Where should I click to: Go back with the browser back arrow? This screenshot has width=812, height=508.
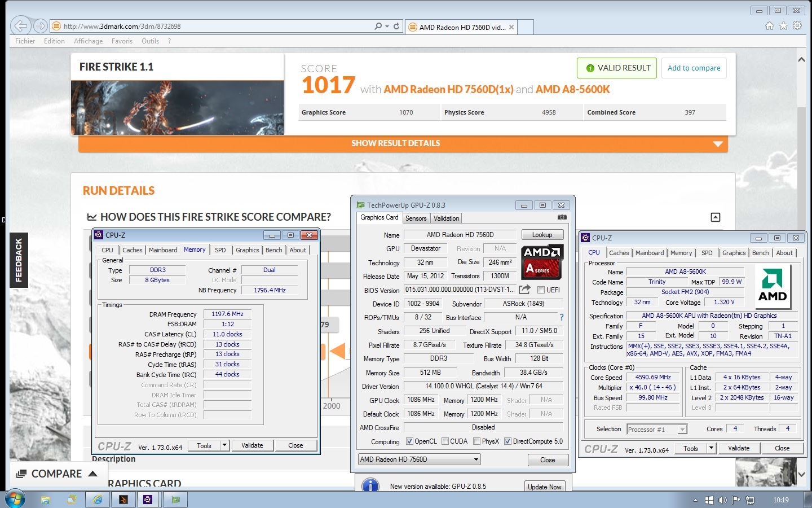pos(20,26)
